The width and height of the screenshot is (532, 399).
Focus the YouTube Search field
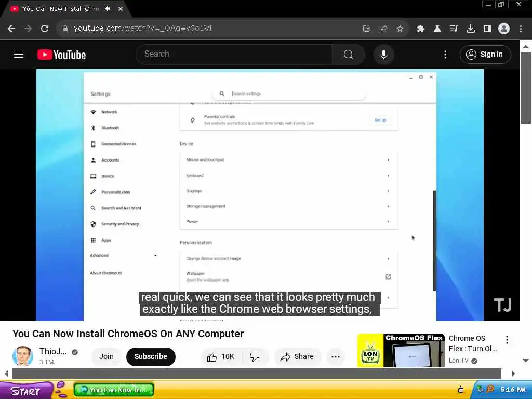tap(234, 54)
